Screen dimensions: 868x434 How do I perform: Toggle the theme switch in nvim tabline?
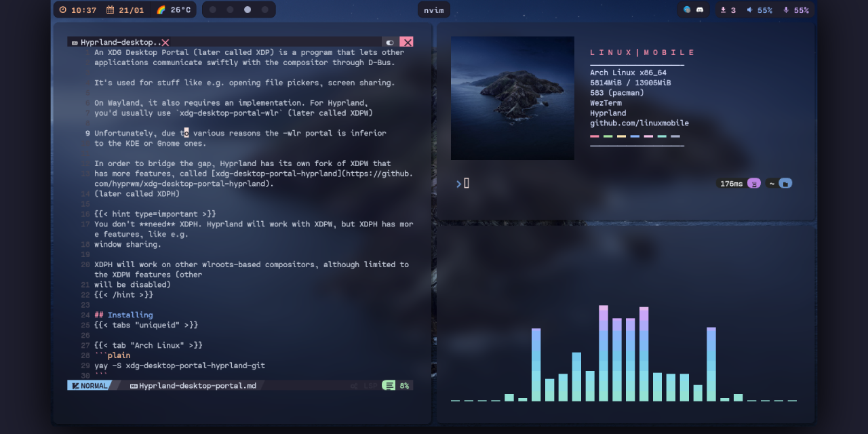pyautogui.click(x=390, y=43)
